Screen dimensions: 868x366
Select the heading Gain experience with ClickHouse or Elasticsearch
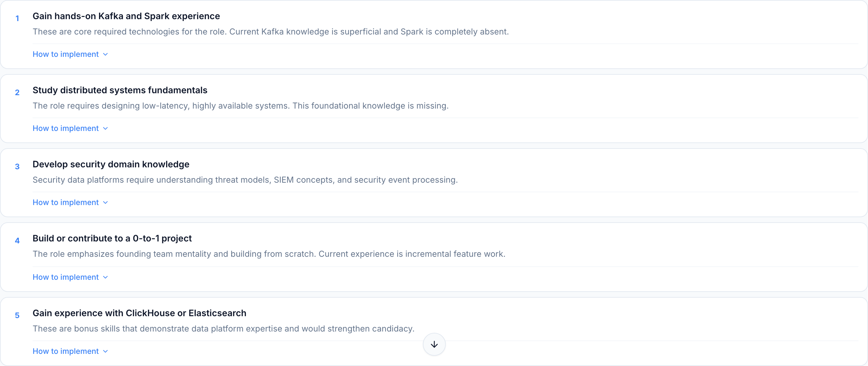pyautogui.click(x=140, y=313)
